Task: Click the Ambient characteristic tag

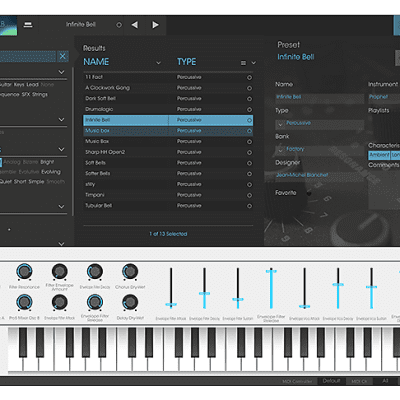Action: 379,155
